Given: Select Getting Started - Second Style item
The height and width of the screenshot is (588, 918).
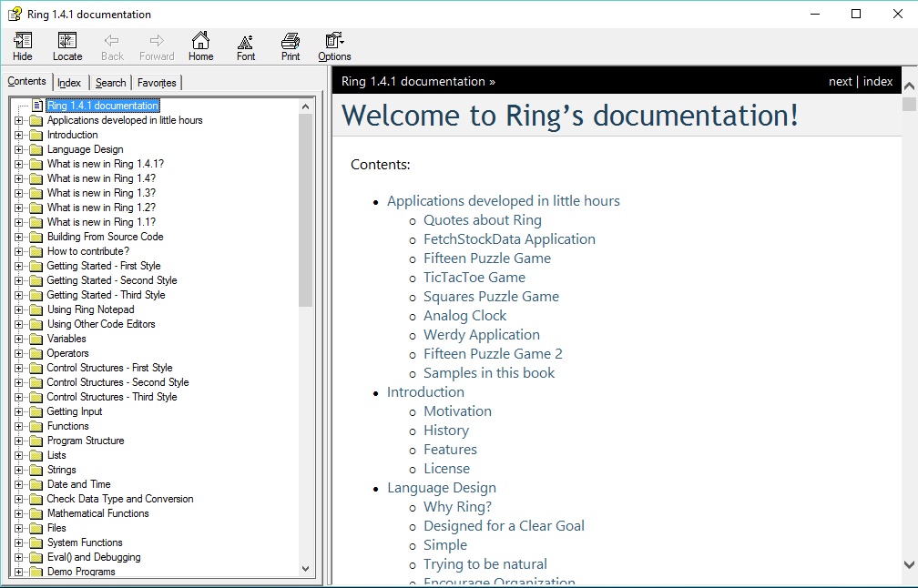Looking at the screenshot, I should coord(112,281).
